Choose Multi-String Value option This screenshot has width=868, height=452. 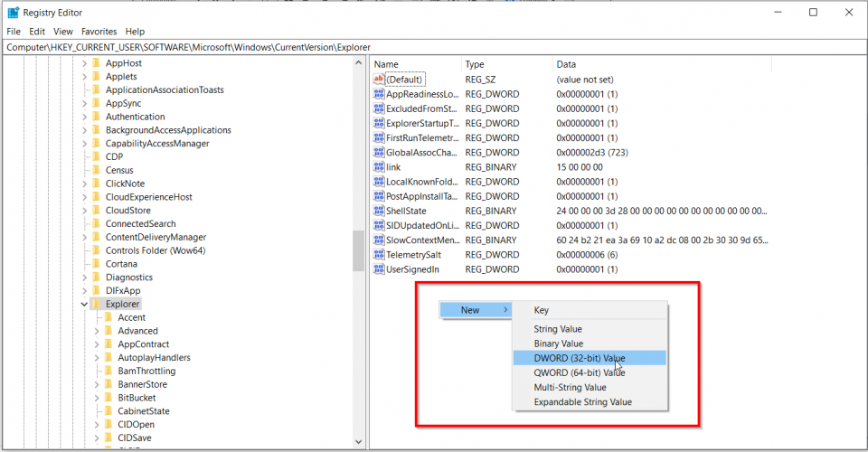[590, 387]
